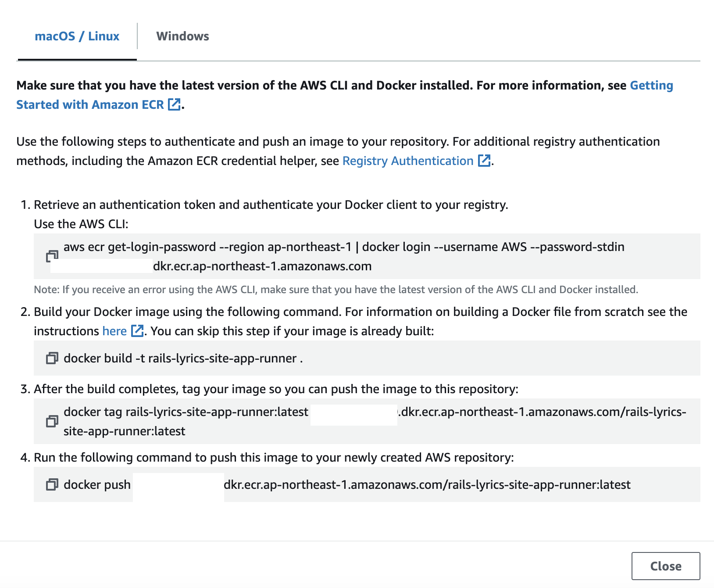Click the external-link icon next to the here link

(x=136, y=330)
